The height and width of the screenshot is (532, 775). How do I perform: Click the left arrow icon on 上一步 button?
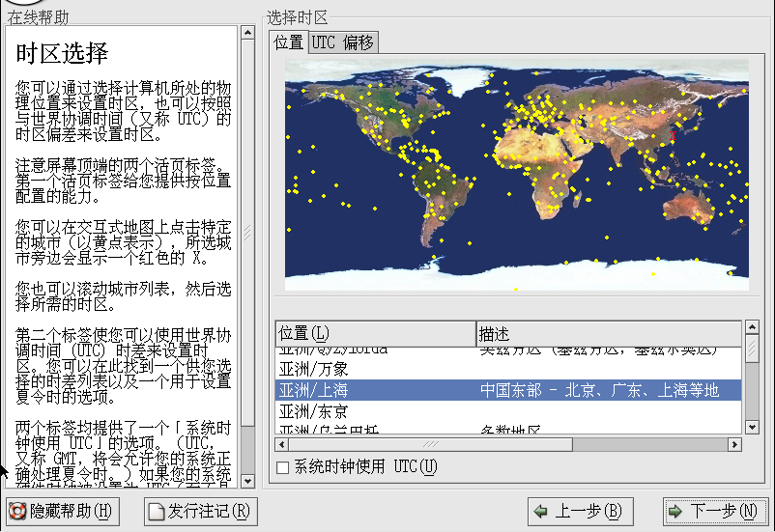pyautogui.click(x=541, y=512)
